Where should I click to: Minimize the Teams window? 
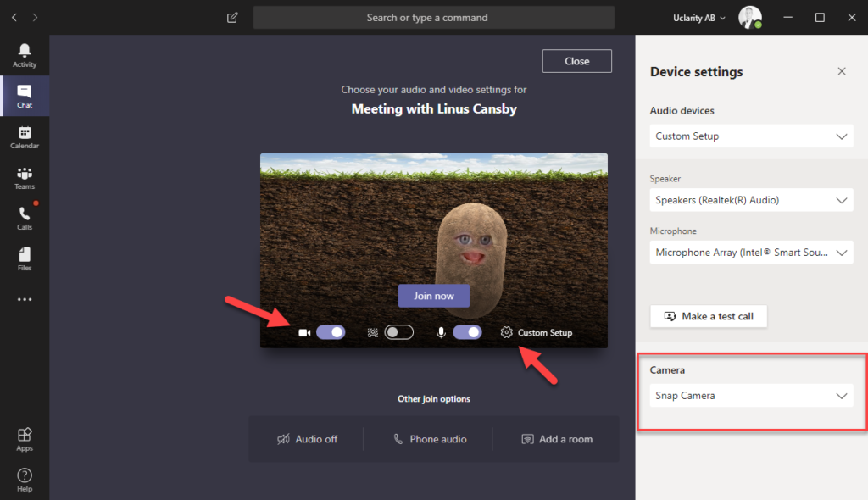[787, 18]
